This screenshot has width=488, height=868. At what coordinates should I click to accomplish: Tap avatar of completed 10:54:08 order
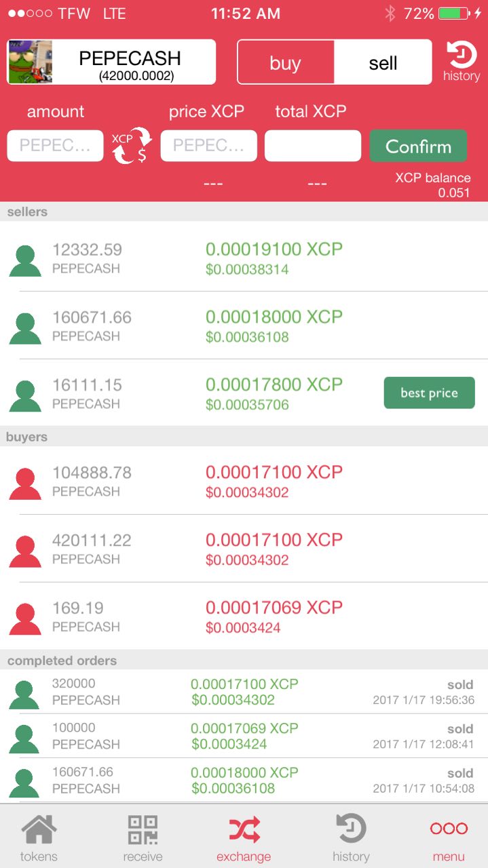pyautogui.click(x=24, y=783)
